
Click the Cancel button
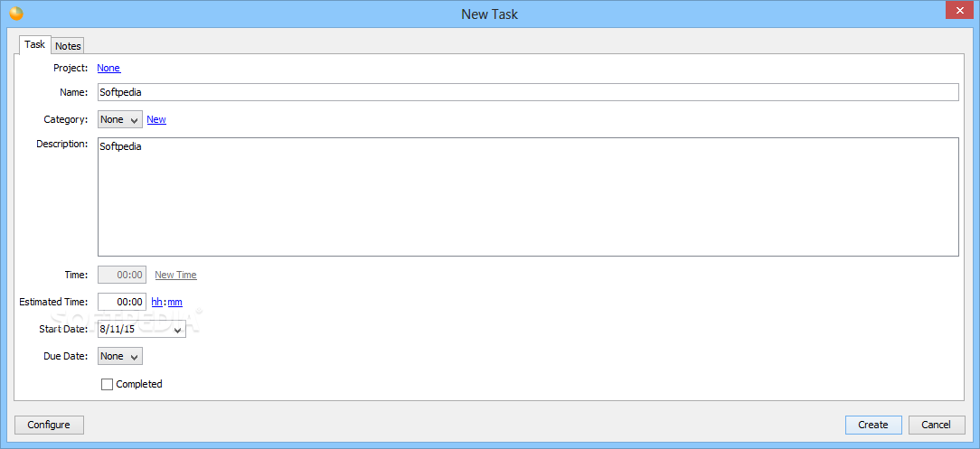click(x=937, y=425)
